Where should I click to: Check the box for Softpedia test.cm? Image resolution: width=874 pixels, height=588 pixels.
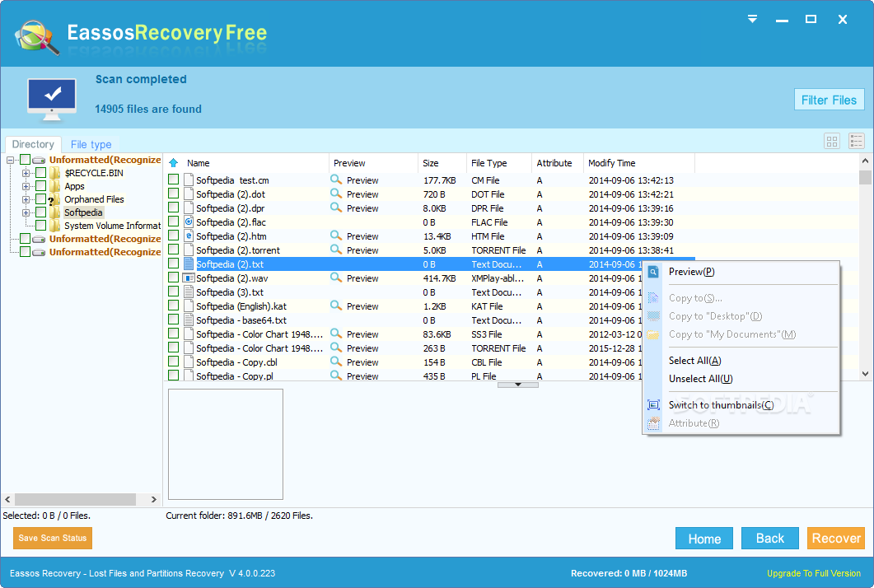click(173, 180)
